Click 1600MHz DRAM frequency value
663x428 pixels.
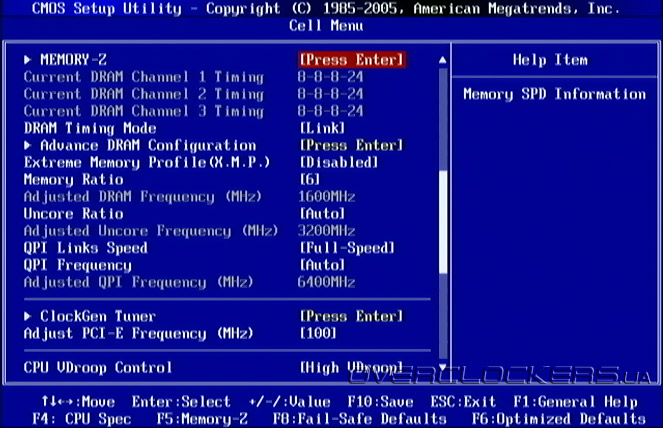point(326,197)
